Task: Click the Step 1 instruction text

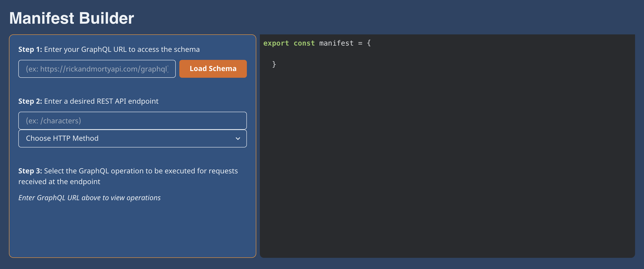Action: tap(109, 49)
